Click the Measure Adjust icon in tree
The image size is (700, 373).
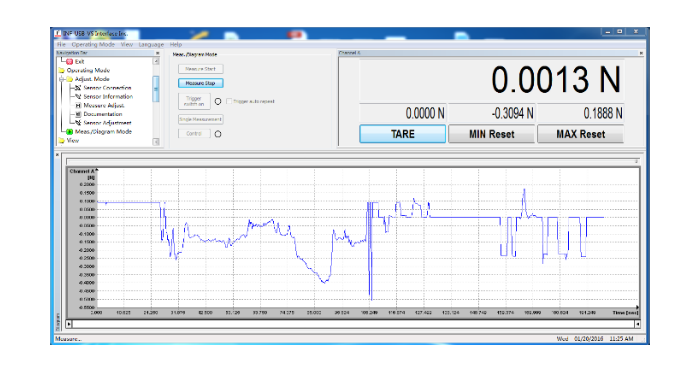pyautogui.click(x=78, y=105)
